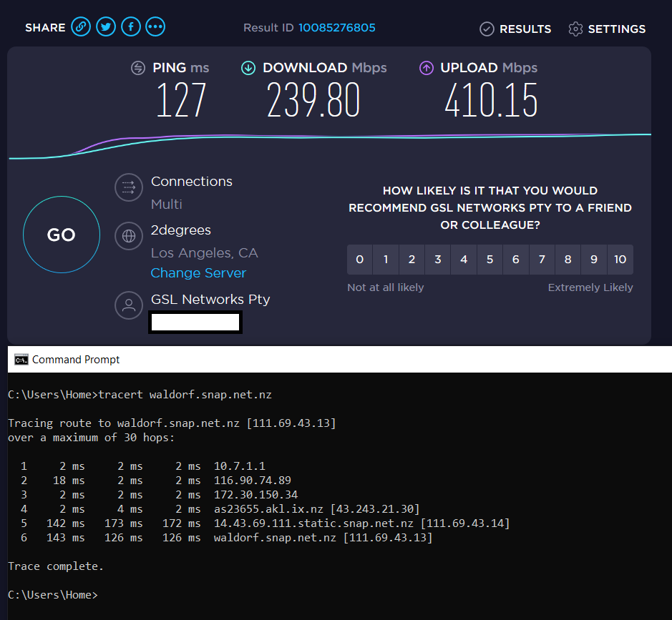Open more sharing options ellipsis icon
Screen dimensions: 672x620
(x=155, y=28)
